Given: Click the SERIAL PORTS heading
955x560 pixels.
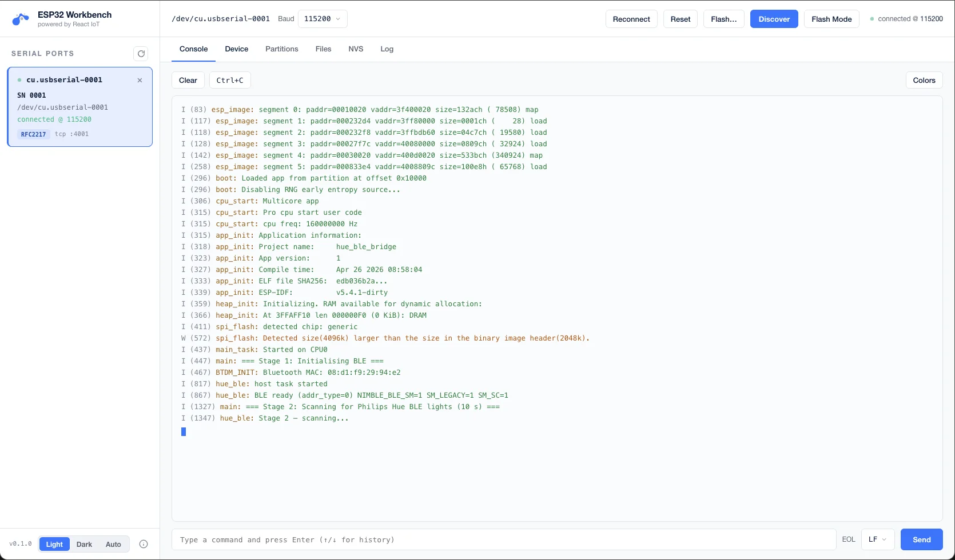Looking at the screenshot, I should coord(43,54).
